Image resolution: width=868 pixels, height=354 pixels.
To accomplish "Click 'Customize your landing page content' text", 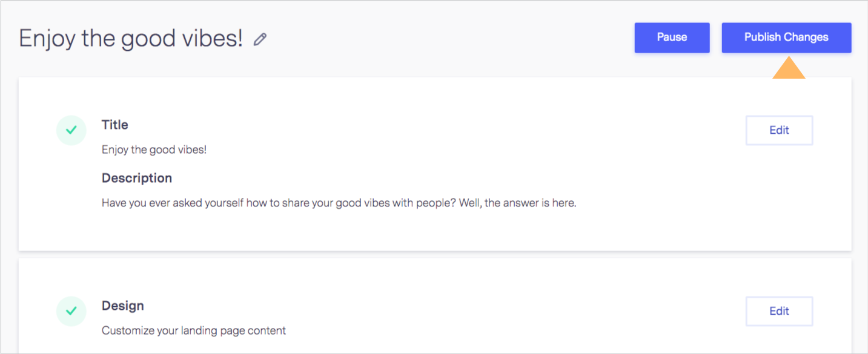I will coord(194,330).
